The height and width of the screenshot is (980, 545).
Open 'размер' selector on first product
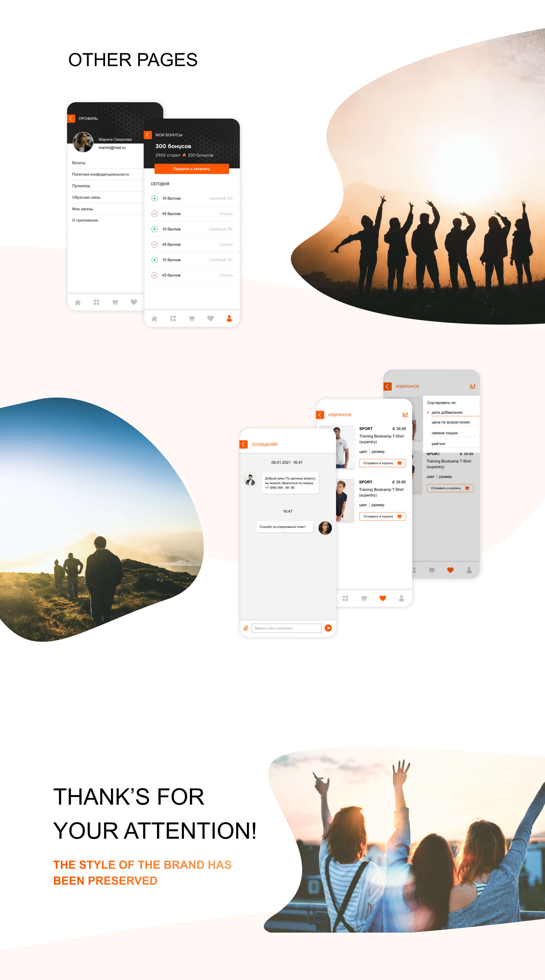point(378,452)
